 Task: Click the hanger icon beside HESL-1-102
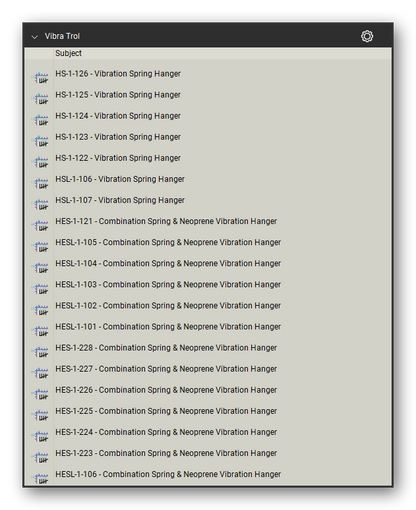pos(40,309)
